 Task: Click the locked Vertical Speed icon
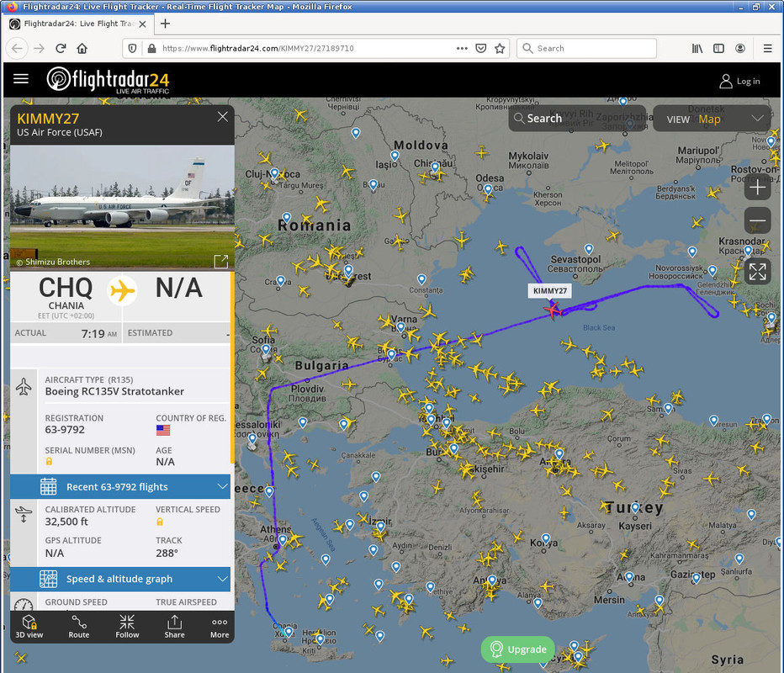(160, 522)
